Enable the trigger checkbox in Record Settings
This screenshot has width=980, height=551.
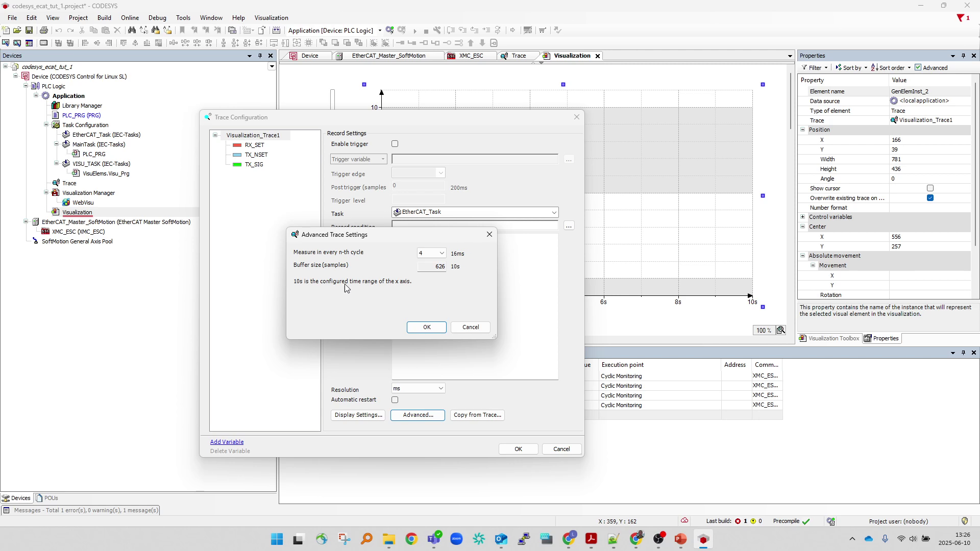click(395, 144)
